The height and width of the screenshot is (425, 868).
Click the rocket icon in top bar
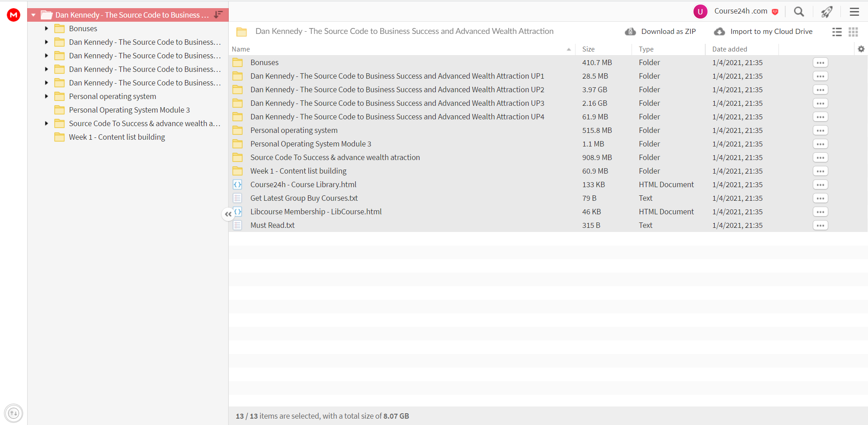click(827, 12)
